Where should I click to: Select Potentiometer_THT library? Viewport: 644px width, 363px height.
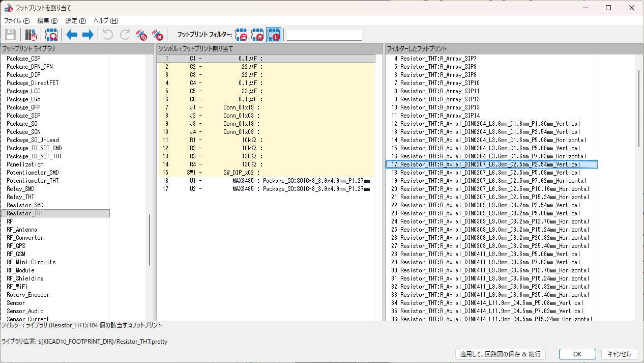55,181
